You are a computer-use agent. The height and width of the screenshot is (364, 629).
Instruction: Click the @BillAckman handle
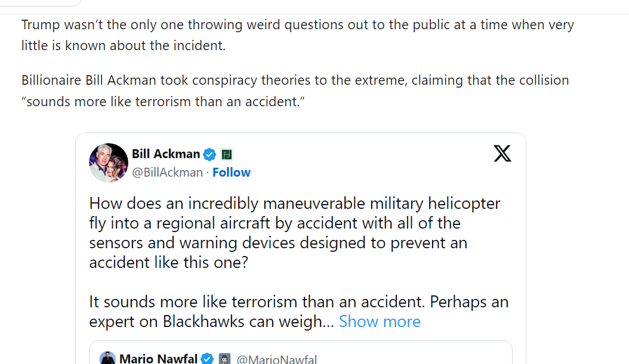[x=167, y=172]
